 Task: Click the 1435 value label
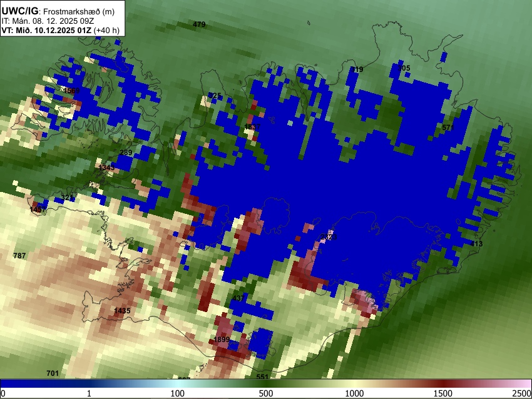(x=122, y=311)
